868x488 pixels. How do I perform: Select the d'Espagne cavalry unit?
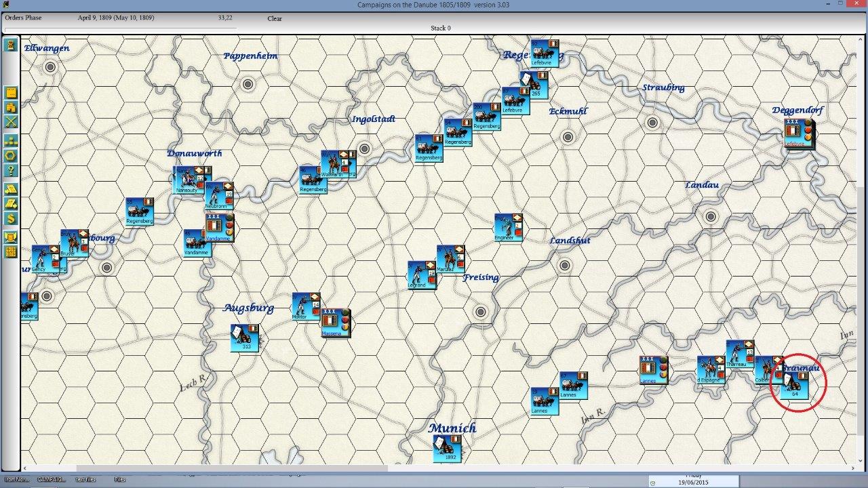point(710,370)
